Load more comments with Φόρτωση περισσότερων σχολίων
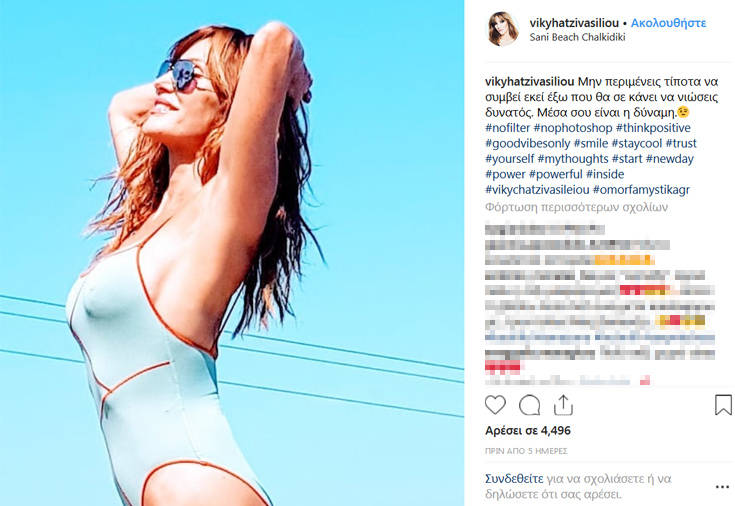Viewport: 735px width, 506px height. [576, 207]
